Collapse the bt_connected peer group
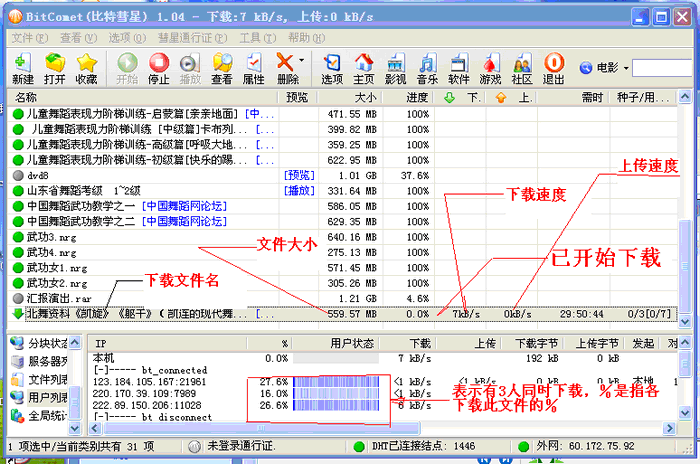 coord(98,370)
